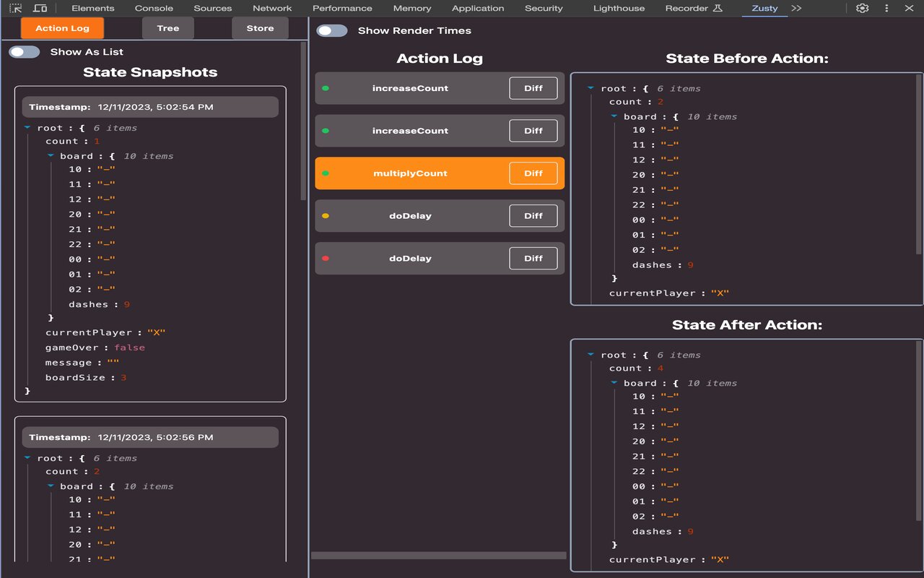
Task: Toggle the device toolbar icon
Action: point(40,8)
